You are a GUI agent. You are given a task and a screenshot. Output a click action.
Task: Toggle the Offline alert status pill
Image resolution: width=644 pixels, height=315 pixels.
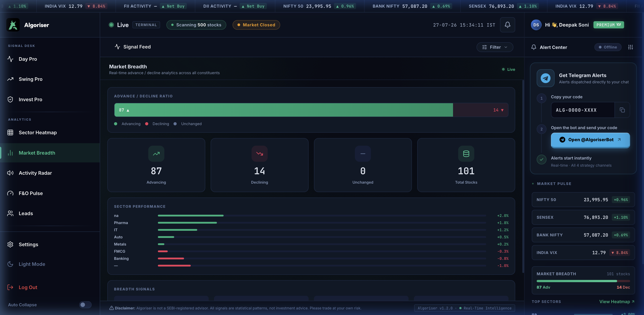tap(608, 47)
